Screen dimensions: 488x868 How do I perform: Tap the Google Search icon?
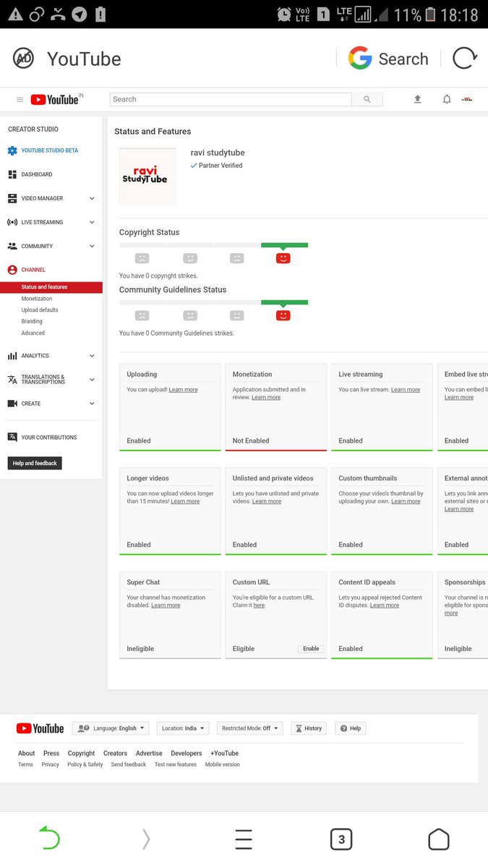pyautogui.click(x=360, y=59)
